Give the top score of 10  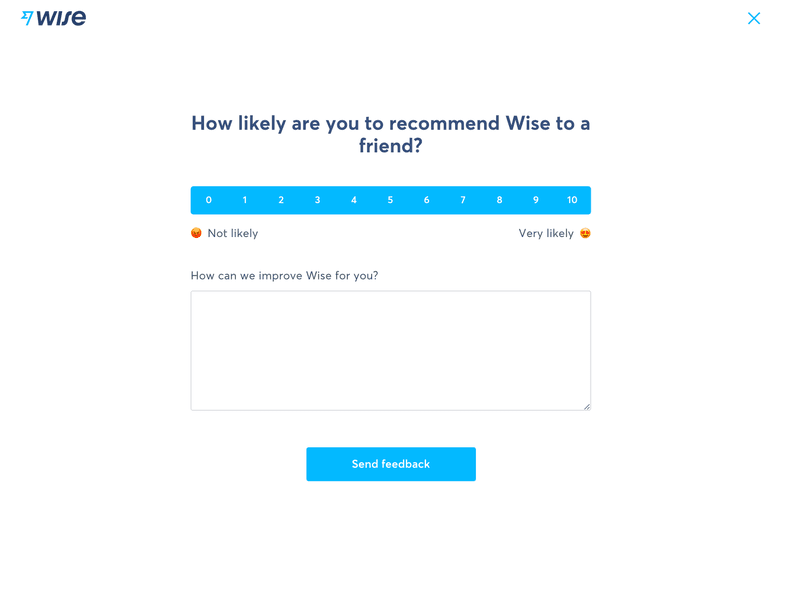click(x=572, y=200)
